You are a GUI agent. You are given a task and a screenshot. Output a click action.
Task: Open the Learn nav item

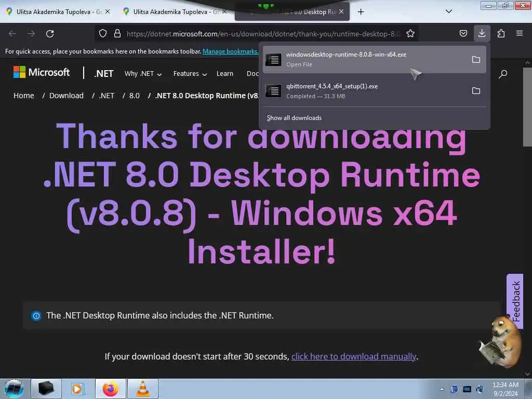tap(224, 74)
